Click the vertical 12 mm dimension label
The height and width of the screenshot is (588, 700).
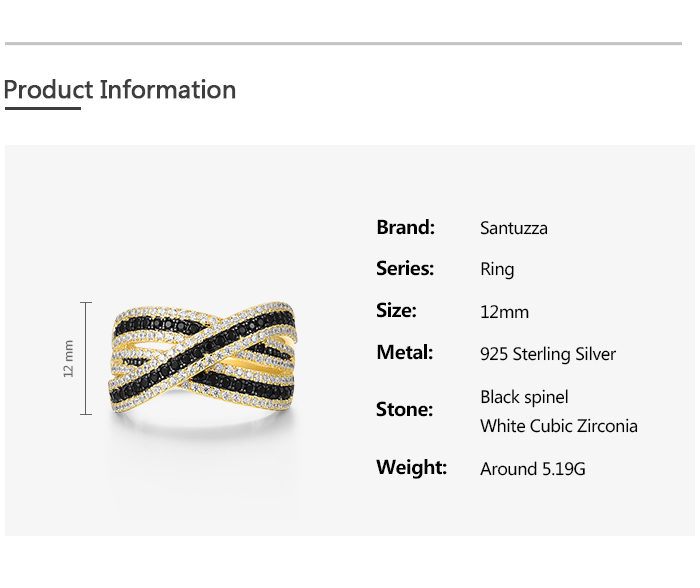point(69,358)
